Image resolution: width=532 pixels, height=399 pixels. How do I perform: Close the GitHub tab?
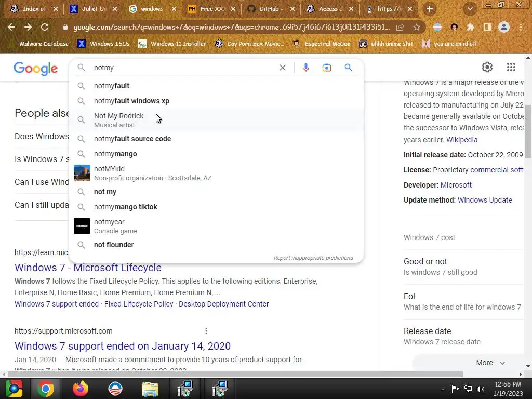(292, 9)
